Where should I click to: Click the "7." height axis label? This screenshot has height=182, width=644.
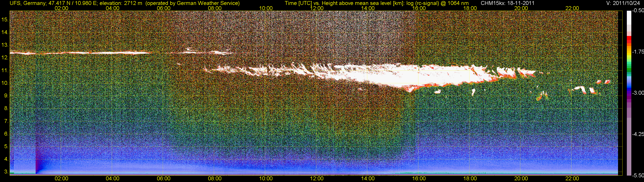click(x=6, y=121)
